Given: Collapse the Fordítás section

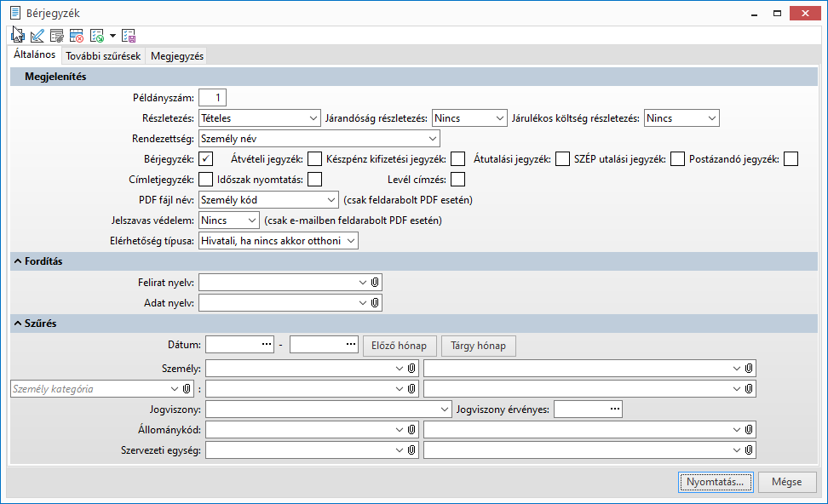Looking at the screenshot, I should point(18,261).
